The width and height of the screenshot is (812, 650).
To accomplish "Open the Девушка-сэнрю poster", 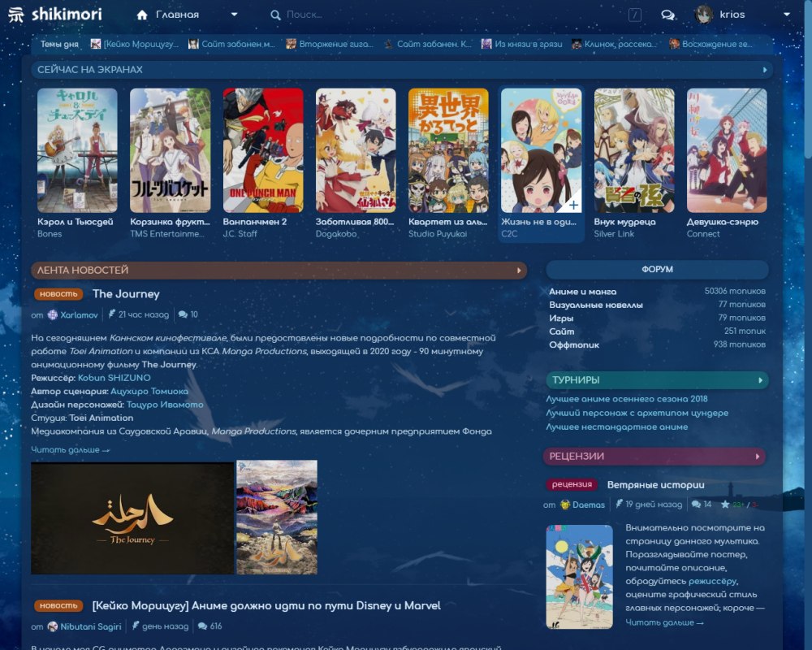I will [x=727, y=150].
